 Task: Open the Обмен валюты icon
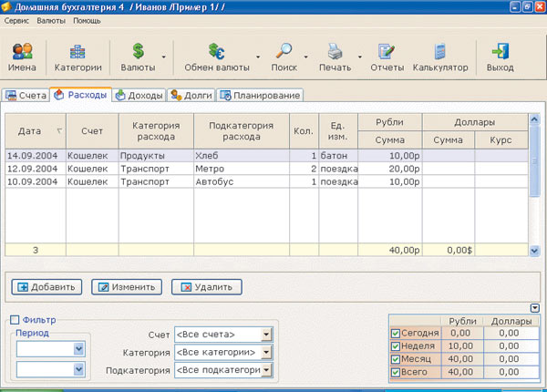[216, 51]
